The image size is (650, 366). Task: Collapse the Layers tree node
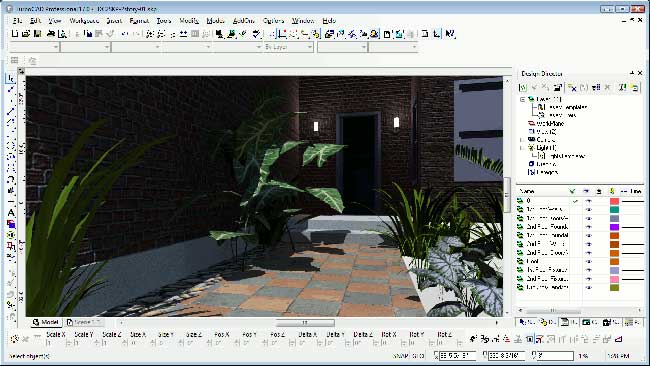coord(522,99)
